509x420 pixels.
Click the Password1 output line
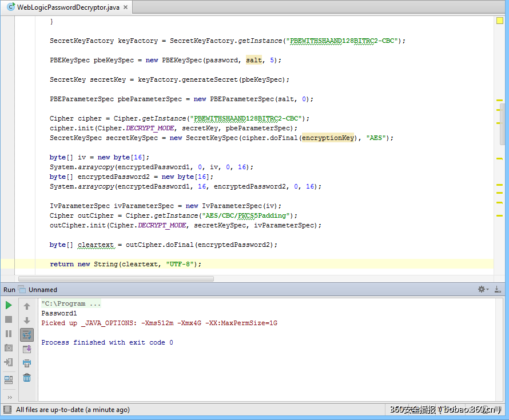pos(59,313)
